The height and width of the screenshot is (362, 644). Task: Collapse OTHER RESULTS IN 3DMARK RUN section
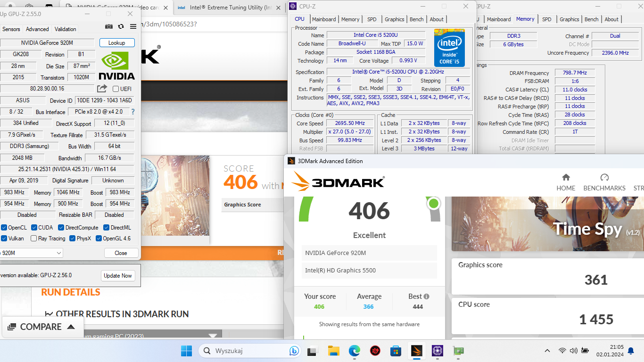pos(49,314)
